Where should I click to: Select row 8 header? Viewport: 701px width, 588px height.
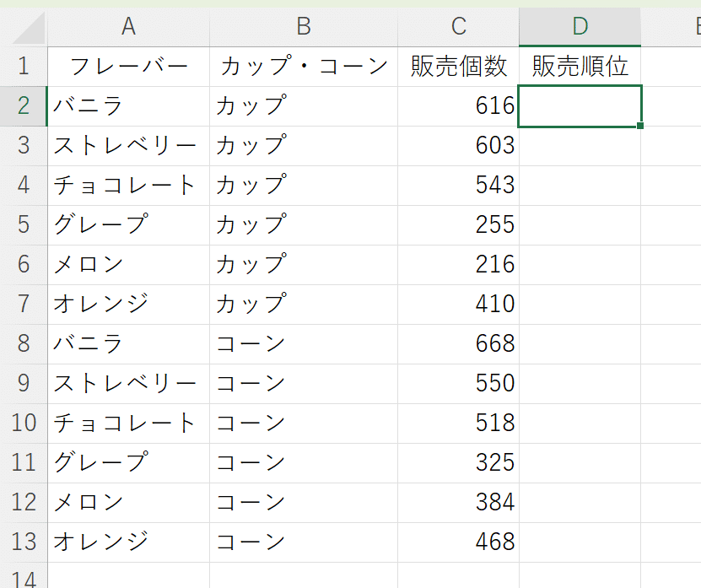coord(24,344)
